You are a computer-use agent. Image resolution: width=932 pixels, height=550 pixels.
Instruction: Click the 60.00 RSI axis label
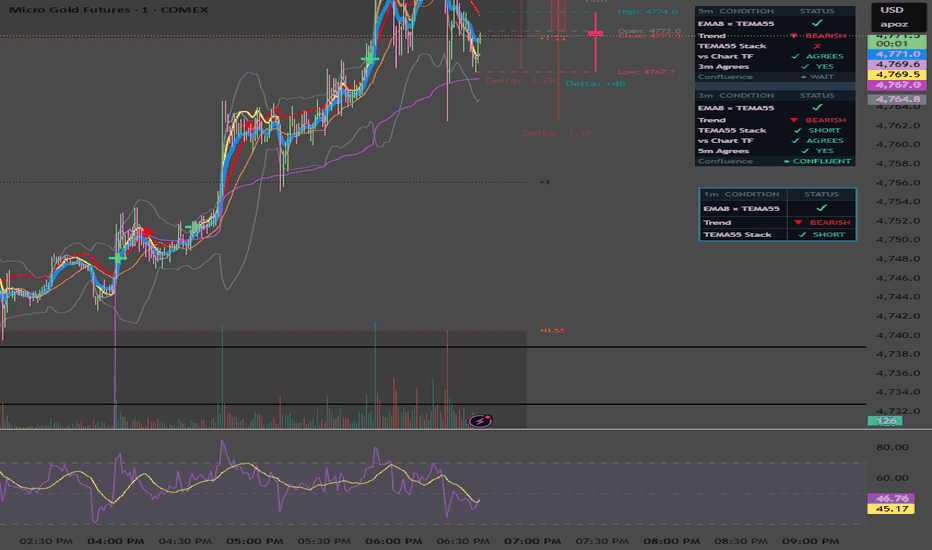(x=892, y=478)
